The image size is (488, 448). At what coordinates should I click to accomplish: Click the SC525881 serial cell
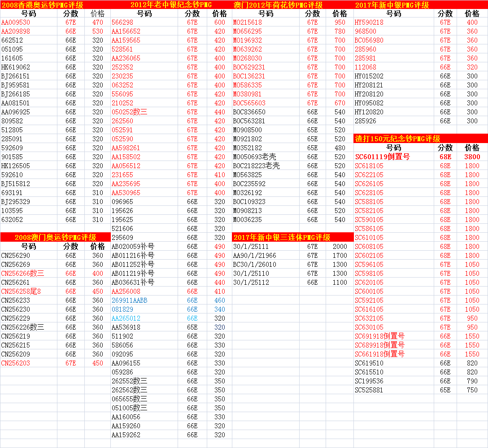click(x=369, y=390)
